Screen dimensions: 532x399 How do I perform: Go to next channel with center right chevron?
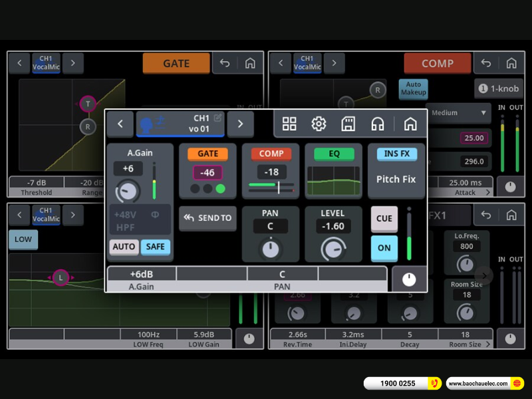pos(240,124)
